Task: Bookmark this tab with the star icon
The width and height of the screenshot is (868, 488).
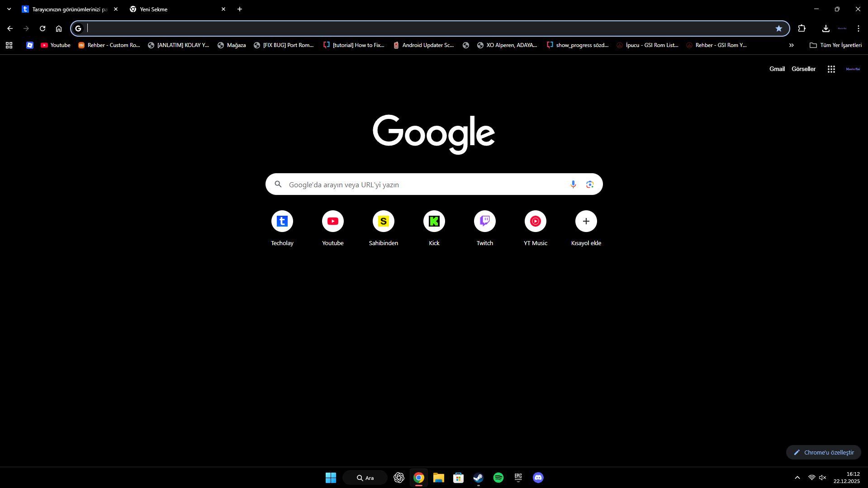Action: (779, 28)
